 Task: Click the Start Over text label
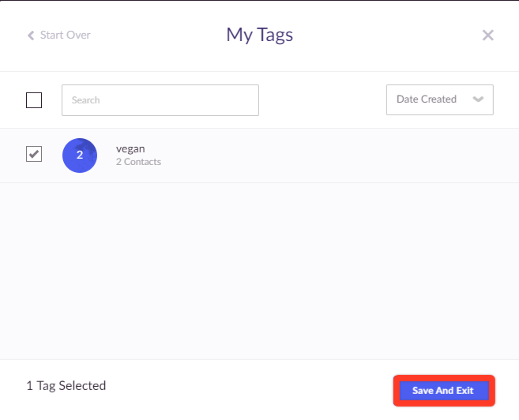point(66,35)
